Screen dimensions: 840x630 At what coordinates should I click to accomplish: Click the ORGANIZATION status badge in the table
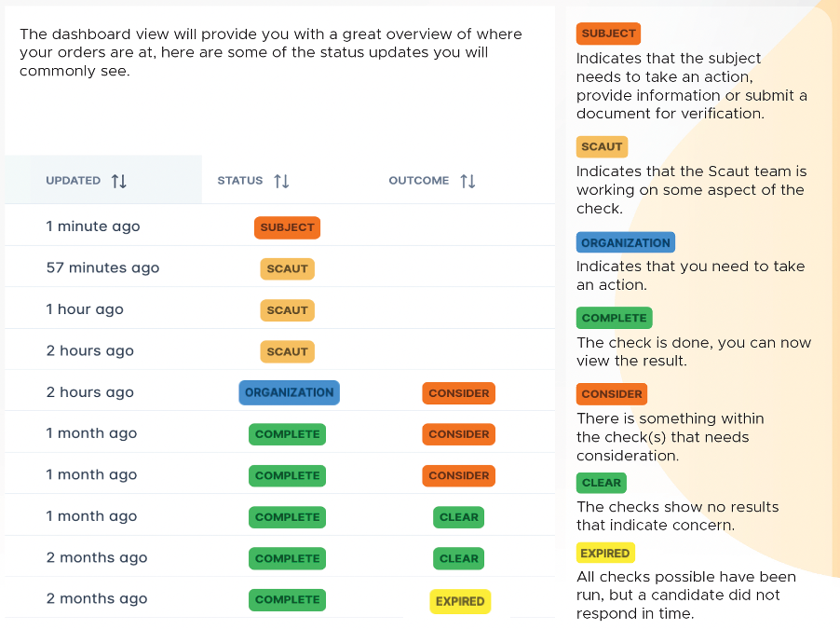(290, 392)
